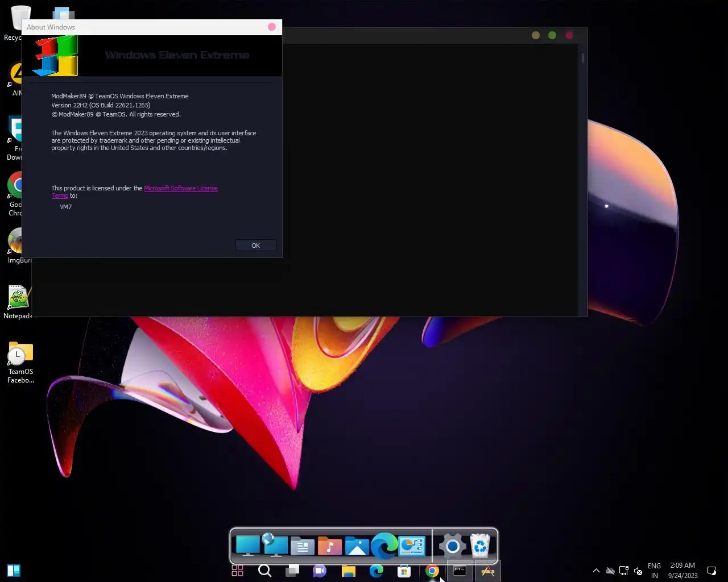The width and height of the screenshot is (728, 582).
Task: Click the OneDrive cloud tray icon
Action: click(610, 571)
